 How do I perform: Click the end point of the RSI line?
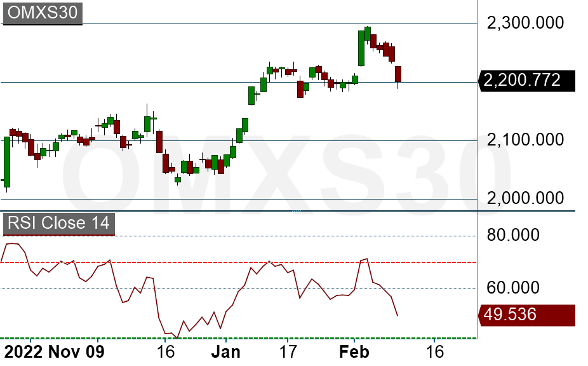tap(398, 316)
